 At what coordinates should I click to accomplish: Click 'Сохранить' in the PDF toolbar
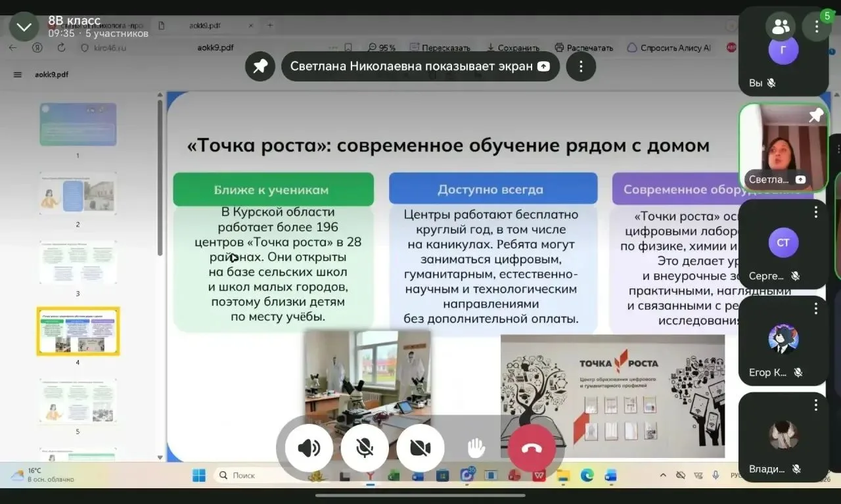coord(512,48)
